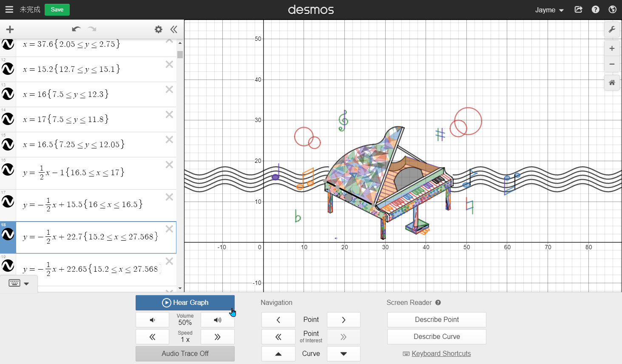Screen dimensions: 622x364
Task: Click the Add Item plus icon
Action: coord(10,29)
